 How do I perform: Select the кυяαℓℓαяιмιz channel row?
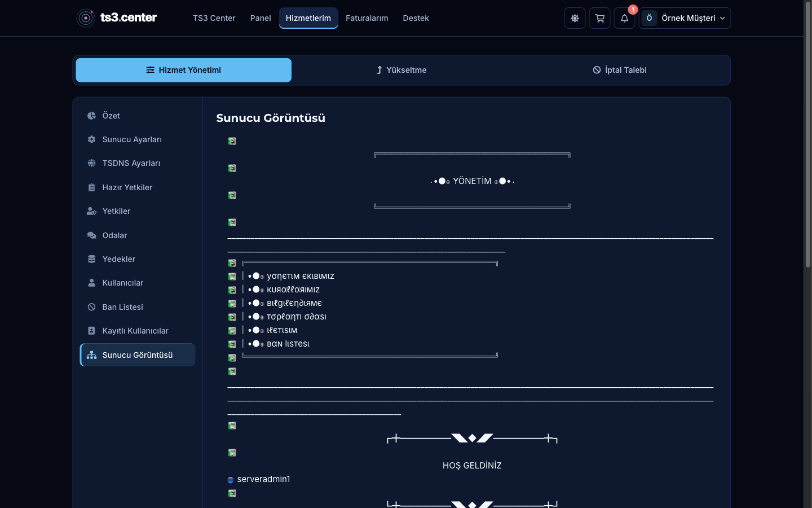pyautogui.click(x=293, y=290)
